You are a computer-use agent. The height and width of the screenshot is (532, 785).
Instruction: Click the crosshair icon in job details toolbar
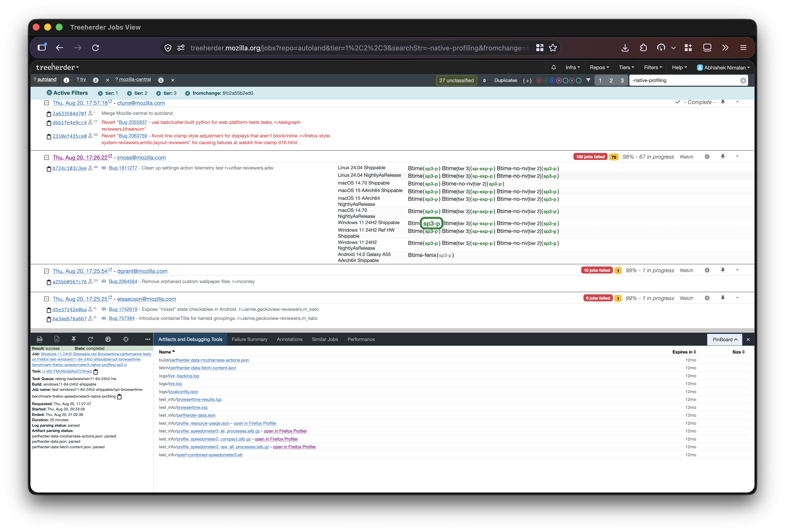[126, 339]
